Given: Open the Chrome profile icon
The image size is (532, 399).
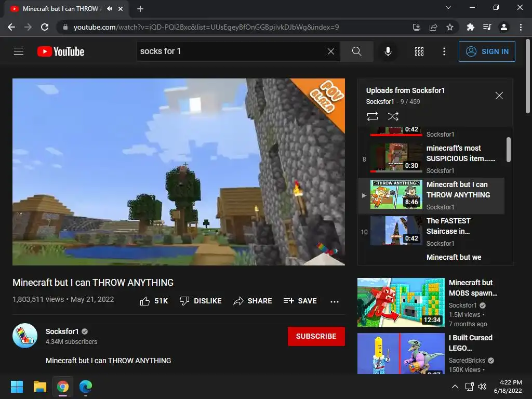Looking at the screenshot, I should [x=504, y=27].
